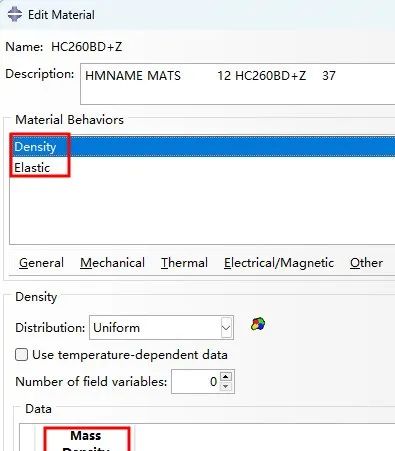Open the Thermal menu

click(x=184, y=263)
